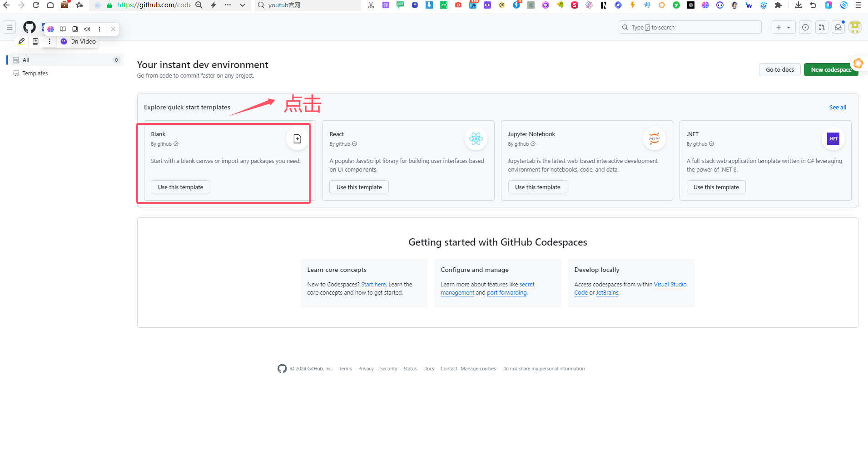The width and height of the screenshot is (868, 453).
Task: Open the footer Docs link
Action: [428, 369]
